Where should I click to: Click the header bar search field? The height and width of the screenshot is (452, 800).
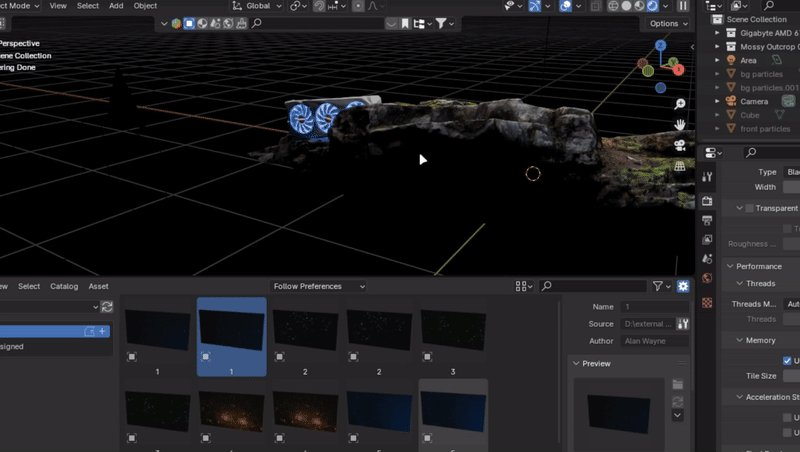pyautogui.click(x=317, y=23)
